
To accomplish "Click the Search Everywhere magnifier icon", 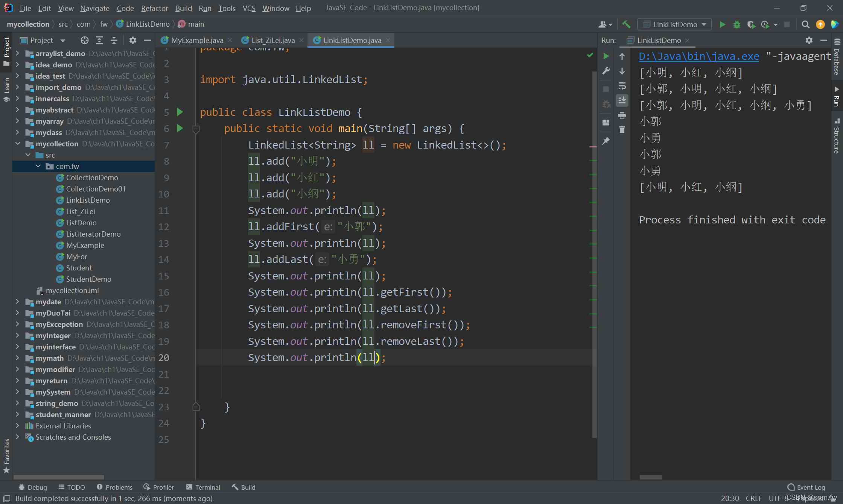I will 805,24.
